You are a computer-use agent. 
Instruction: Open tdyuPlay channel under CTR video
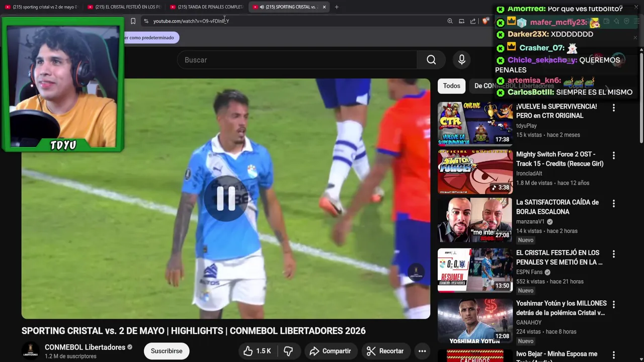click(526, 126)
